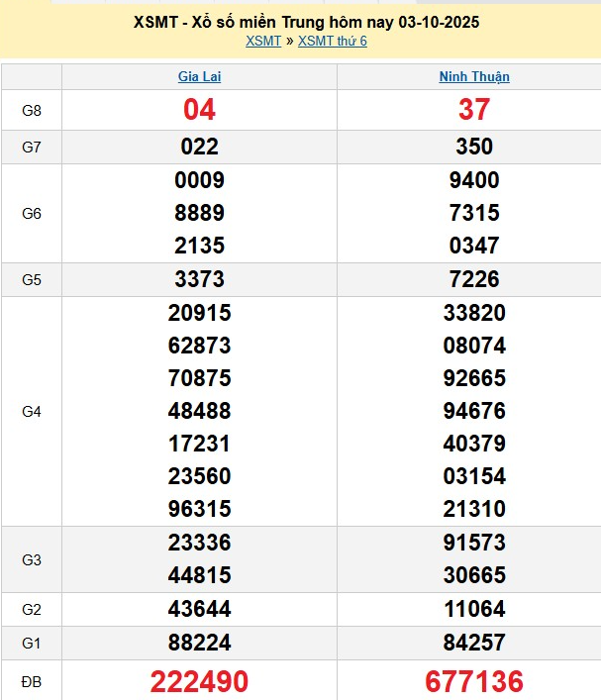Open the XSMT breadcrumb link

click(262, 41)
